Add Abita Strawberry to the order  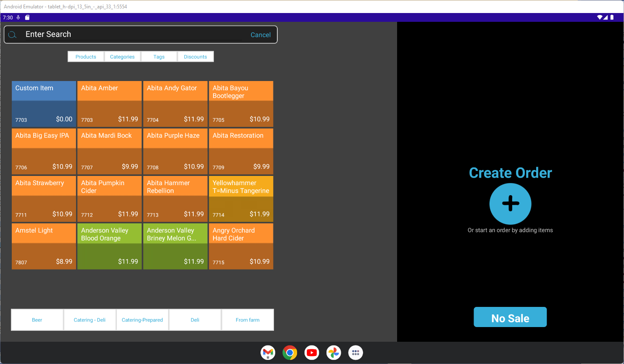(x=44, y=199)
